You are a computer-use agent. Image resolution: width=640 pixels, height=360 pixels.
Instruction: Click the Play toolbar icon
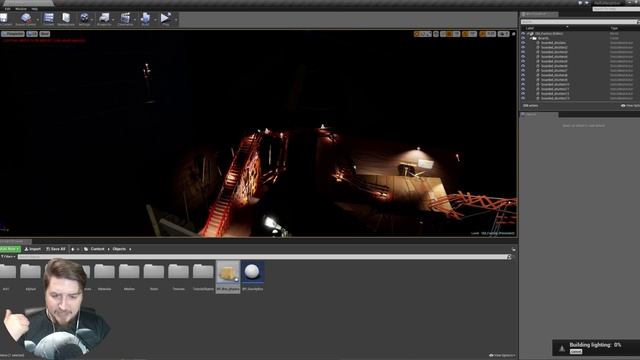165,19
